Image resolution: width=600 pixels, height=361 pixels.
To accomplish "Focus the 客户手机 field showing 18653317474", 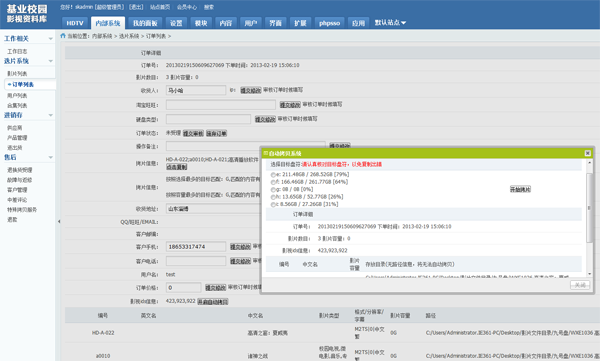I will point(196,247).
